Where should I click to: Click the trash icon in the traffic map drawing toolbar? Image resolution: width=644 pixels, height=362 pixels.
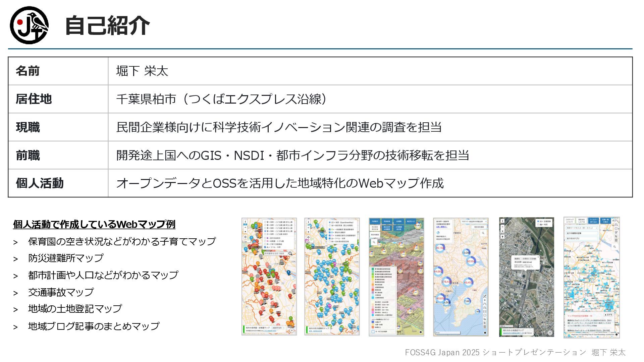coord(485,327)
